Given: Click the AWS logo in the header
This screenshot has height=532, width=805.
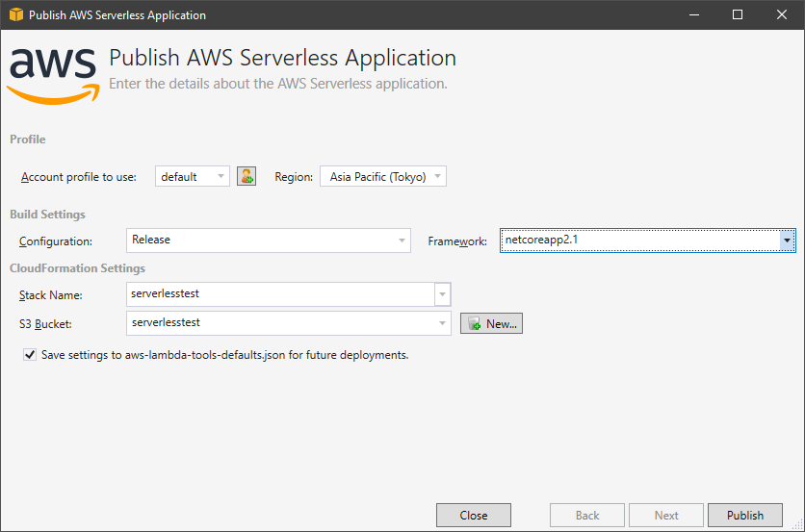Looking at the screenshot, I should tap(53, 76).
